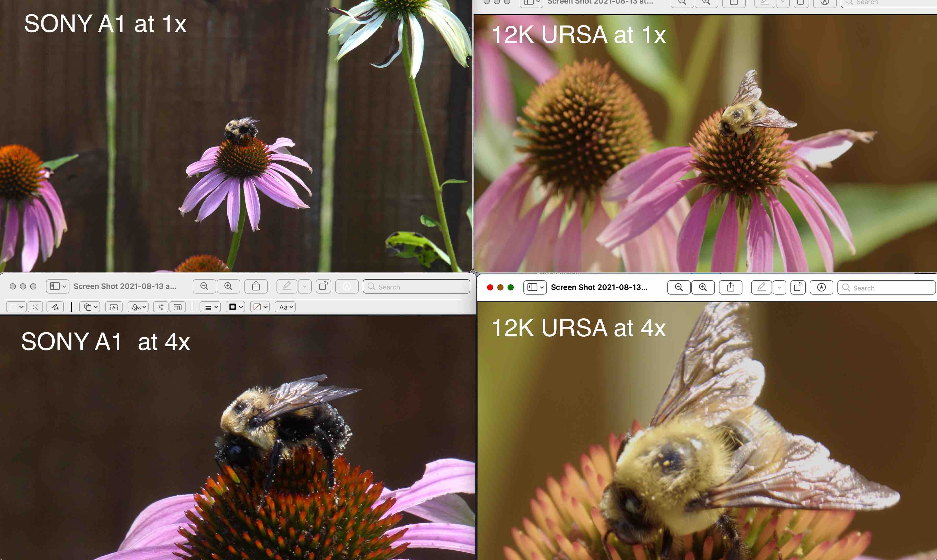The width and height of the screenshot is (937, 560).
Task: Share the image from the SONY A1 4x window
Action: [256, 286]
